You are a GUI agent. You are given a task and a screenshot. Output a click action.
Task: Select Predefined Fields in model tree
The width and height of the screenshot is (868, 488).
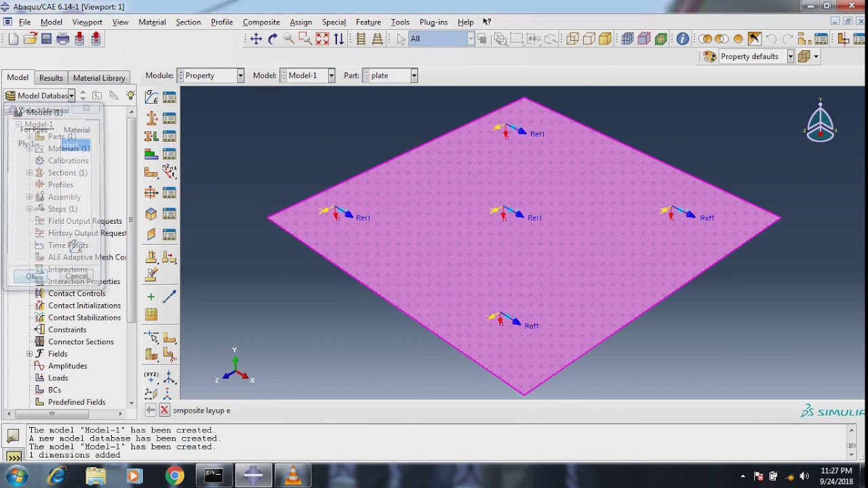pyautogui.click(x=77, y=402)
